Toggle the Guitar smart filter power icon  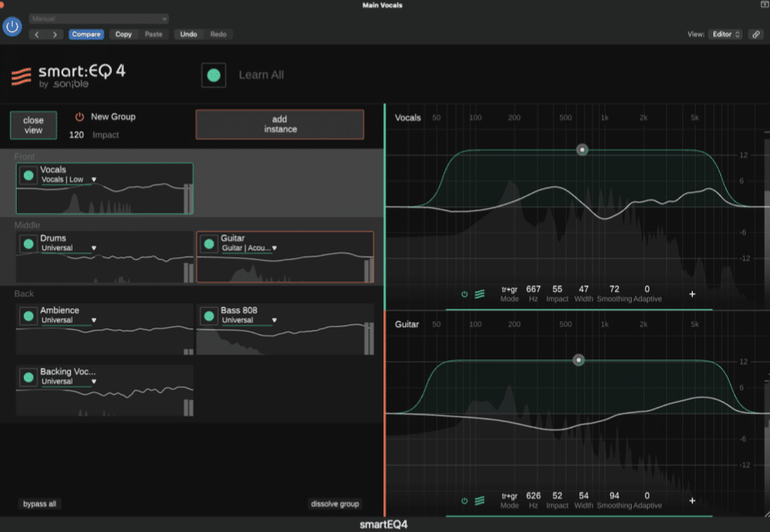464,501
